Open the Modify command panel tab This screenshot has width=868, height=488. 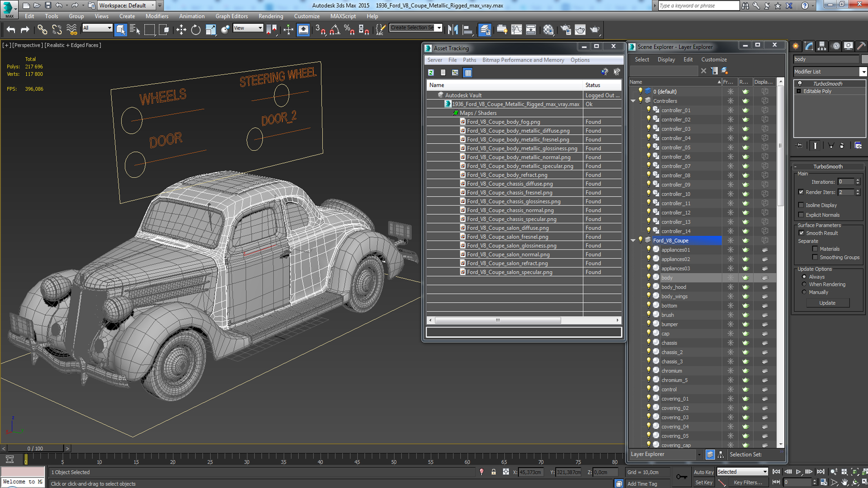tap(809, 46)
